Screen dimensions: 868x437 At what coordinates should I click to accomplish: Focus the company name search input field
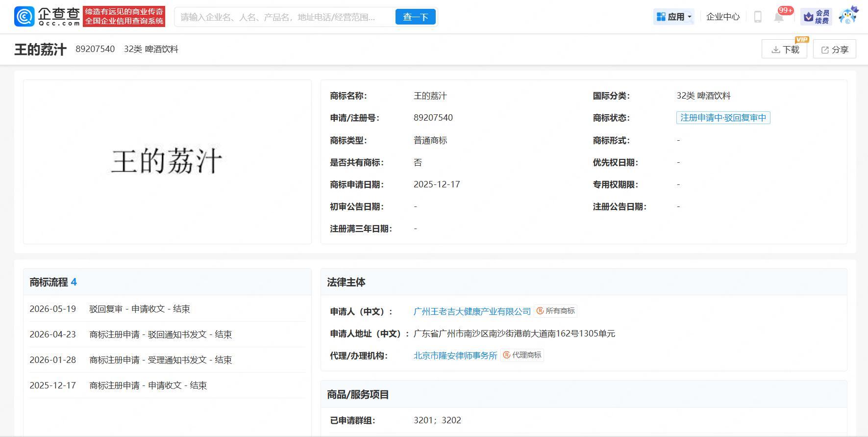[285, 17]
